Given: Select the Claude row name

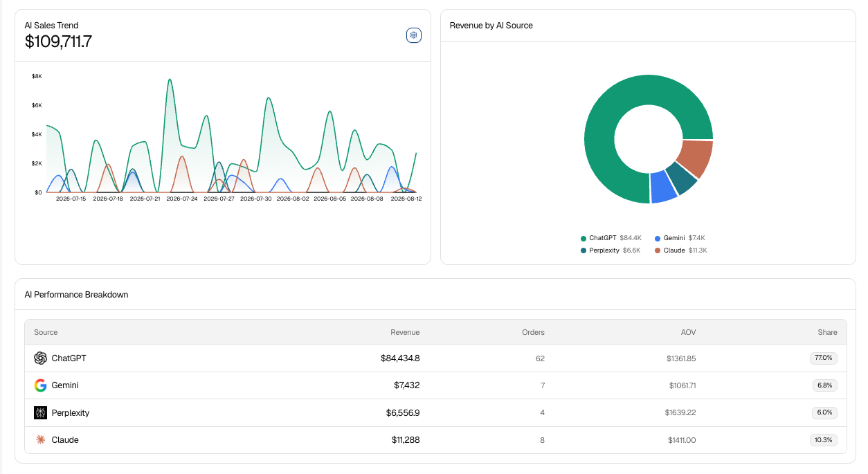Looking at the screenshot, I should click(x=65, y=440).
